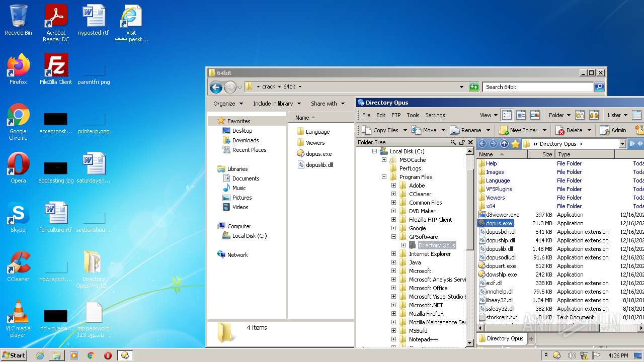
Task: Click the New Folder button
Action: tap(518, 130)
